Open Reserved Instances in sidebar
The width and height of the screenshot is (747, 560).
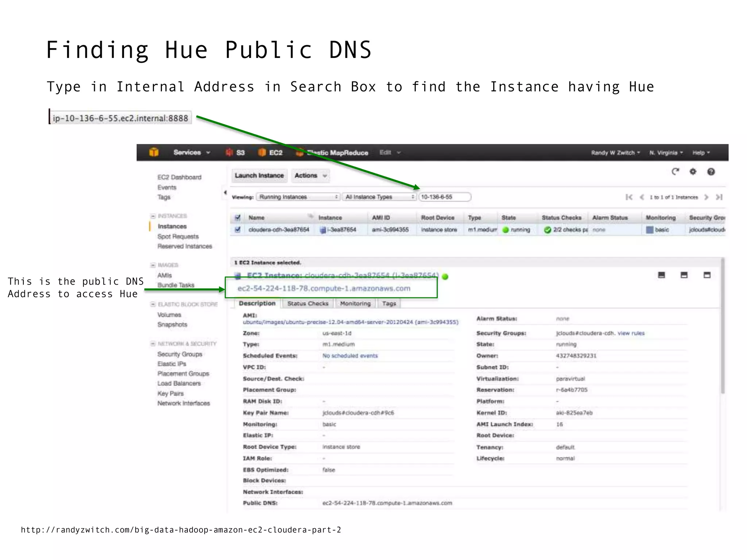click(x=185, y=246)
